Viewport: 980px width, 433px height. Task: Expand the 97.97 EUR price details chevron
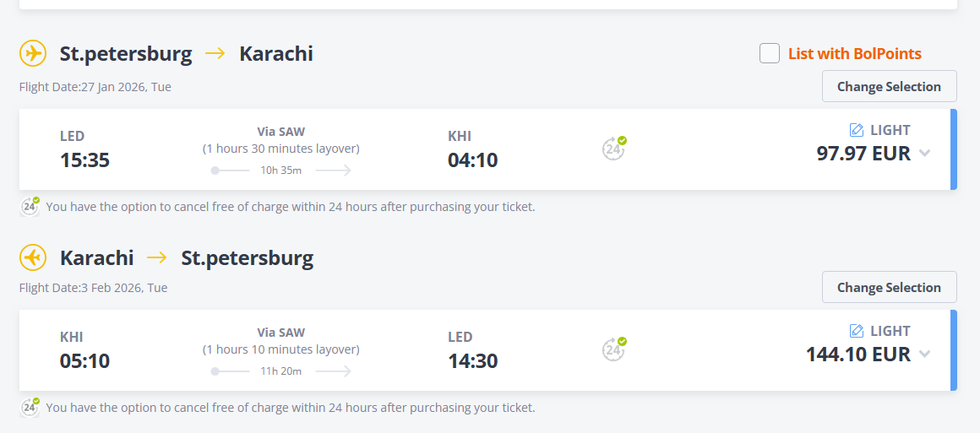coord(925,154)
